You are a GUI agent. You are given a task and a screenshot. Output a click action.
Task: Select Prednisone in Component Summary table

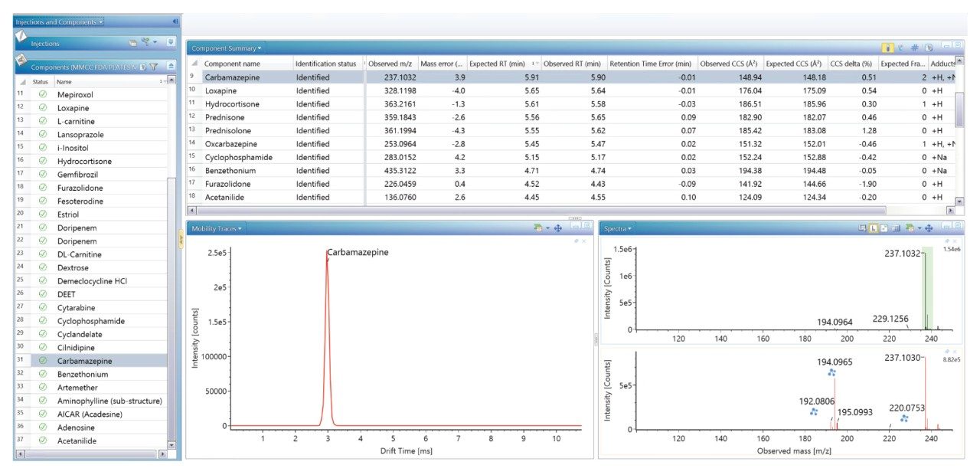point(571,117)
